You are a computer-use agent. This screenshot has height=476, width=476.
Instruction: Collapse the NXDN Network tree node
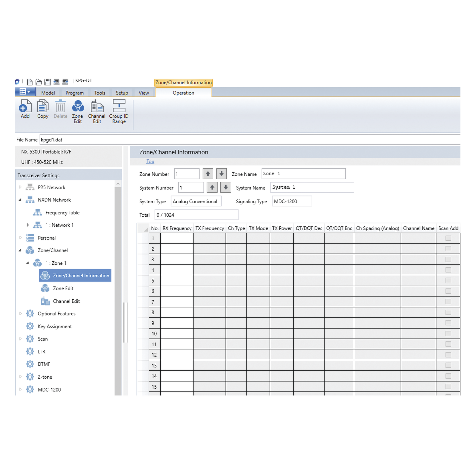(x=20, y=200)
